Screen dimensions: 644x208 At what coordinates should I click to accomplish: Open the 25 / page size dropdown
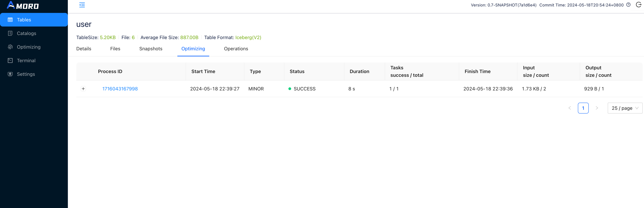click(625, 108)
